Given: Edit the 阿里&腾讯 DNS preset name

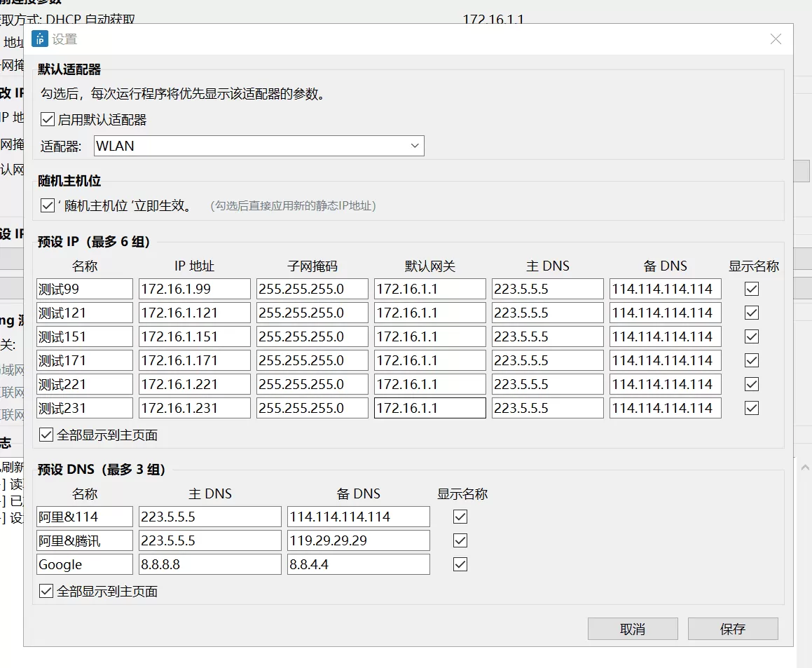Looking at the screenshot, I should [x=84, y=540].
